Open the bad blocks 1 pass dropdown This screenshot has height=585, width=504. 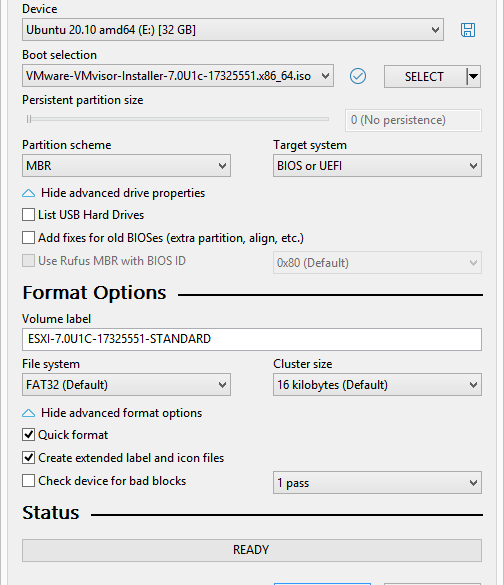tap(377, 483)
